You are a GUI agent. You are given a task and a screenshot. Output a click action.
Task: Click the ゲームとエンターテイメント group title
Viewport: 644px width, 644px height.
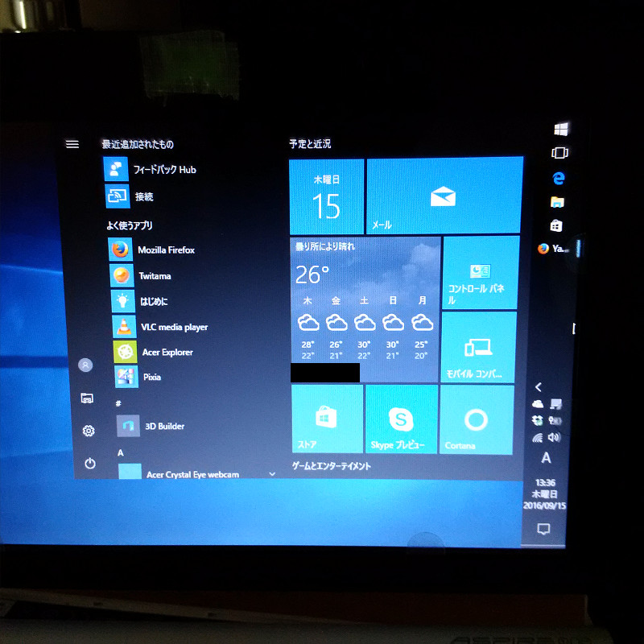point(331,466)
